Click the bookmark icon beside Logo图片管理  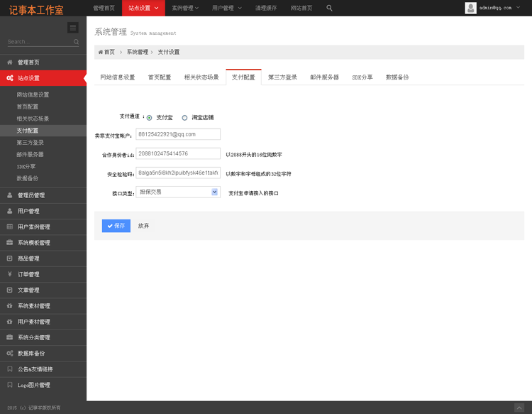point(10,385)
